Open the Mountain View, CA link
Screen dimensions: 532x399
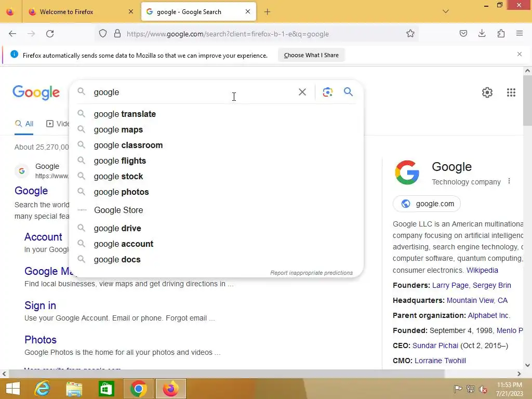(477, 300)
